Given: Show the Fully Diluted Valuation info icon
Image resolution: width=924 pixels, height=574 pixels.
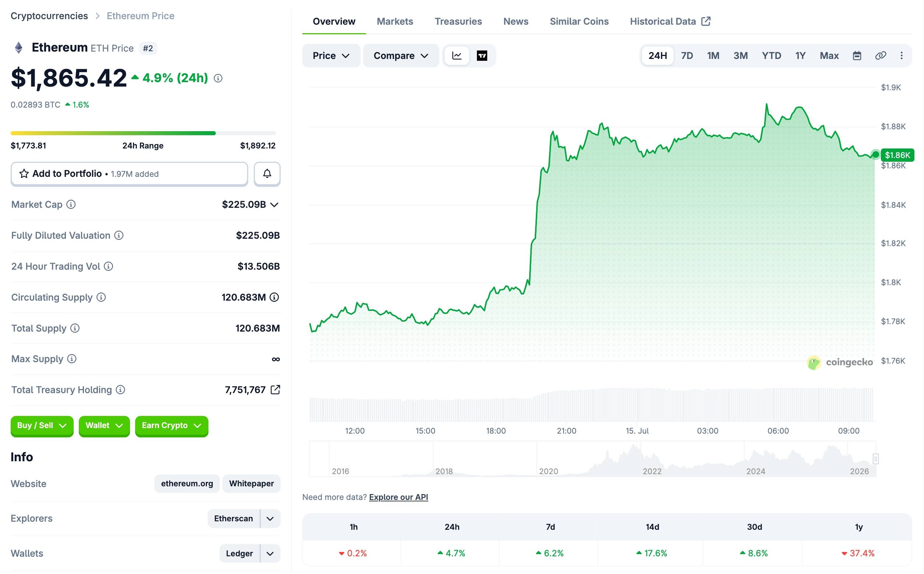Looking at the screenshot, I should pos(119,235).
